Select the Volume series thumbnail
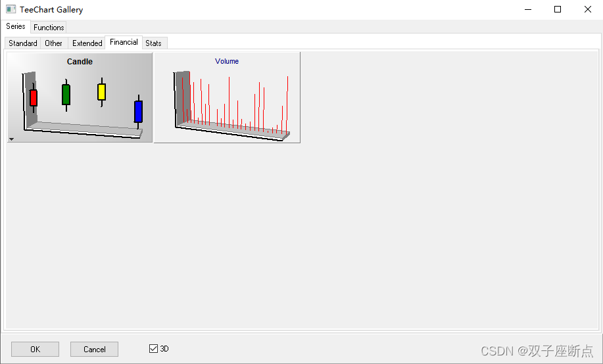 (x=227, y=98)
